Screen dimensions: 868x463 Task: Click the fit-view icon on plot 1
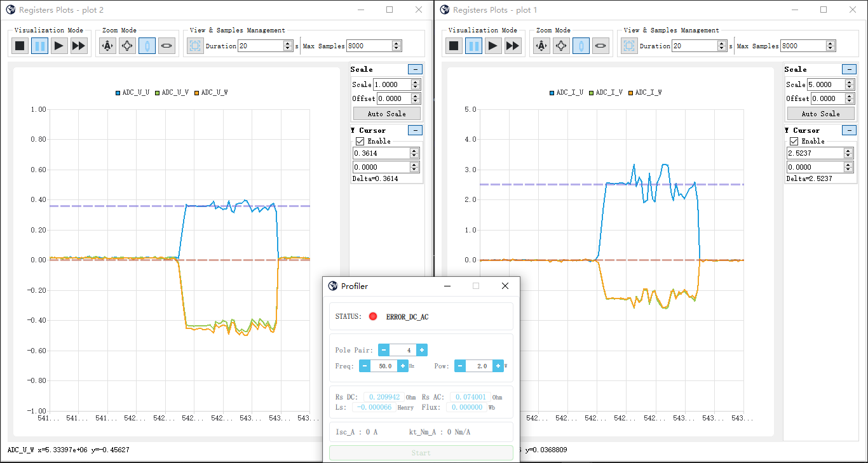click(x=629, y=45)
